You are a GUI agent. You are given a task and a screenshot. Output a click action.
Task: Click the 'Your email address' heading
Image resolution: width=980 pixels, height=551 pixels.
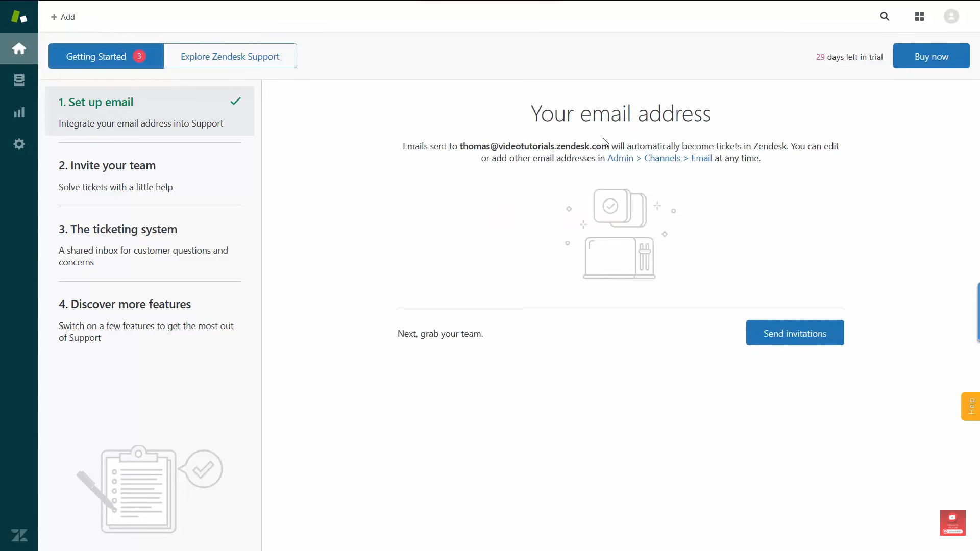click(x=621, y=113)
